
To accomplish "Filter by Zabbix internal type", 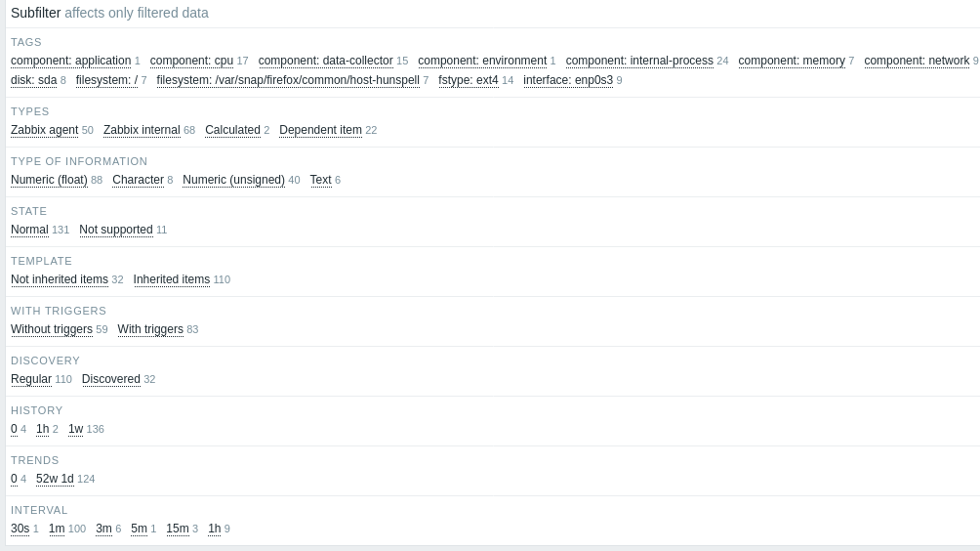I will [142, 130].
